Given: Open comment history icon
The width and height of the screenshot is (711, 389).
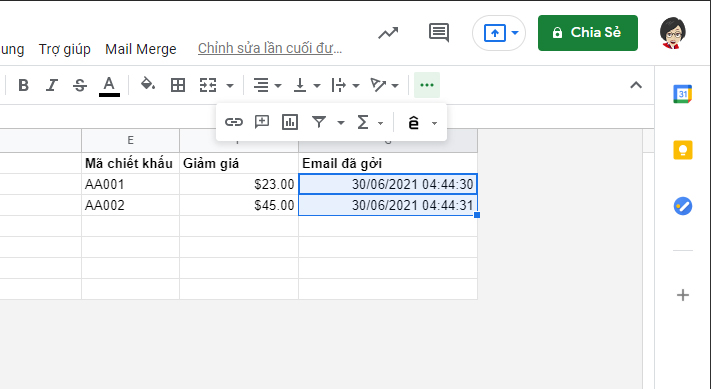Looking at the screenshot, I should click(438, 33).
